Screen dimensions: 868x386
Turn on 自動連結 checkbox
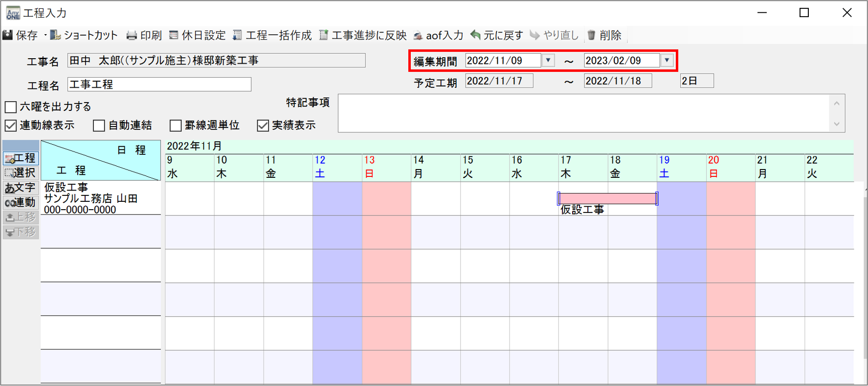tap(99, 126)
